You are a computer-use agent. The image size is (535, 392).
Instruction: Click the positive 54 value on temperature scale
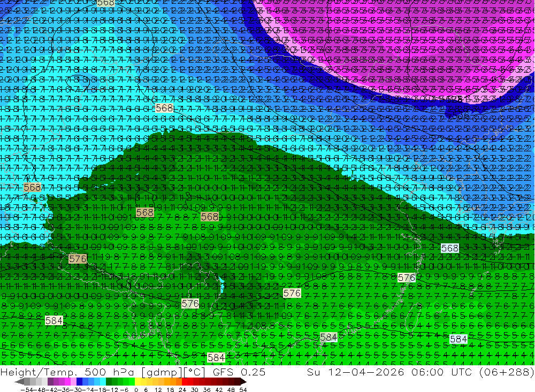click(243, 390)
